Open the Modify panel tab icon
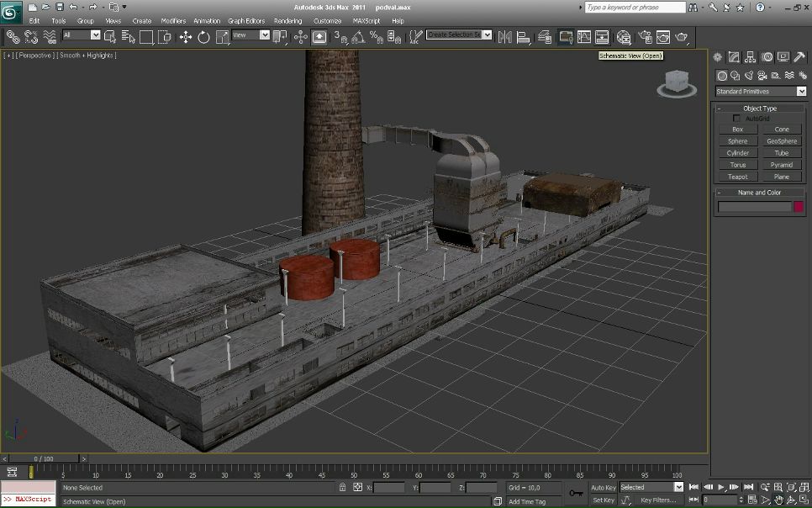The image size is (812, 508). [734, 57]
